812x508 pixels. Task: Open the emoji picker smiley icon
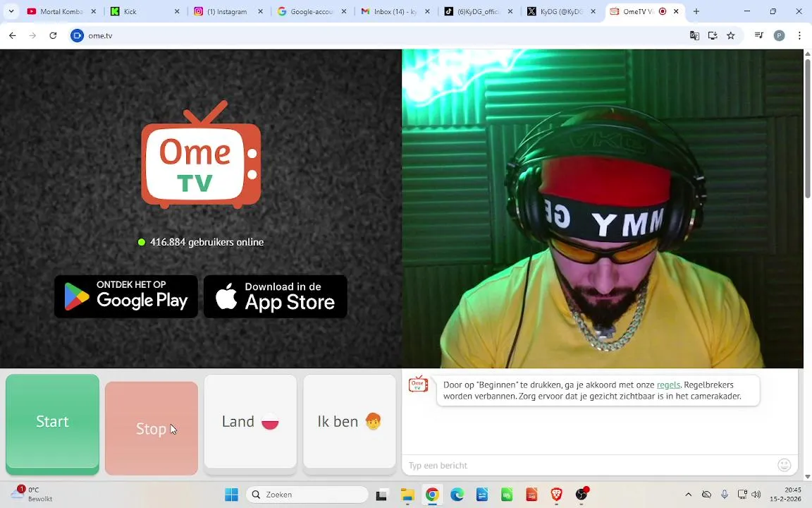click(784, 465)
